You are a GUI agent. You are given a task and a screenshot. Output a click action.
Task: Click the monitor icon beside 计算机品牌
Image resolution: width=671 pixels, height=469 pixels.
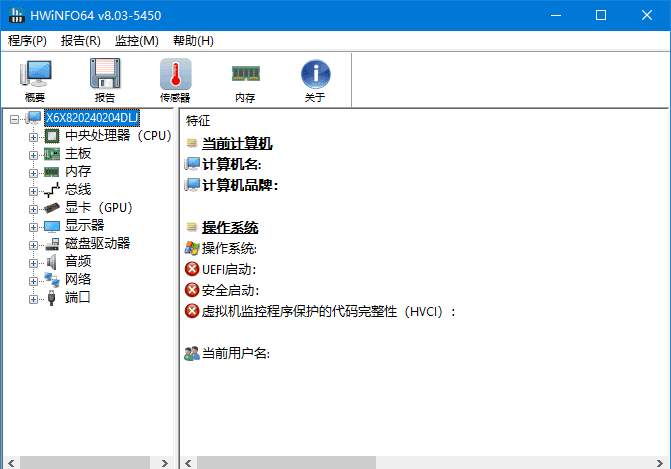(192, 185)
